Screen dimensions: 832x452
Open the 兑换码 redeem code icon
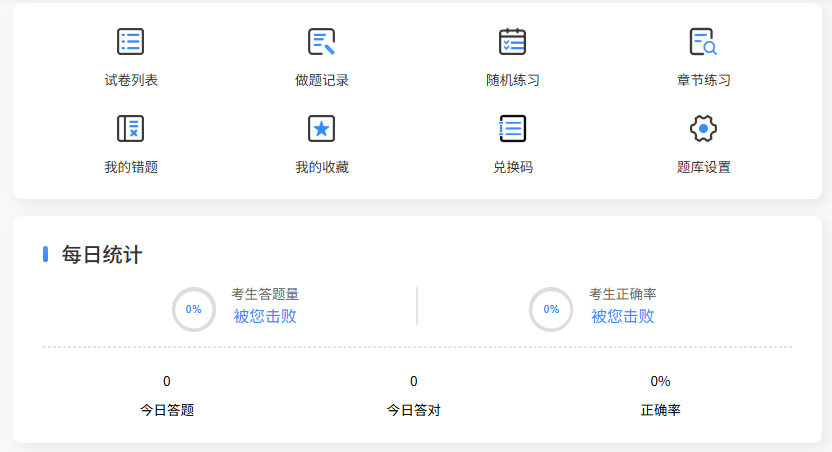pyautogui.click(x=512, y=128)
